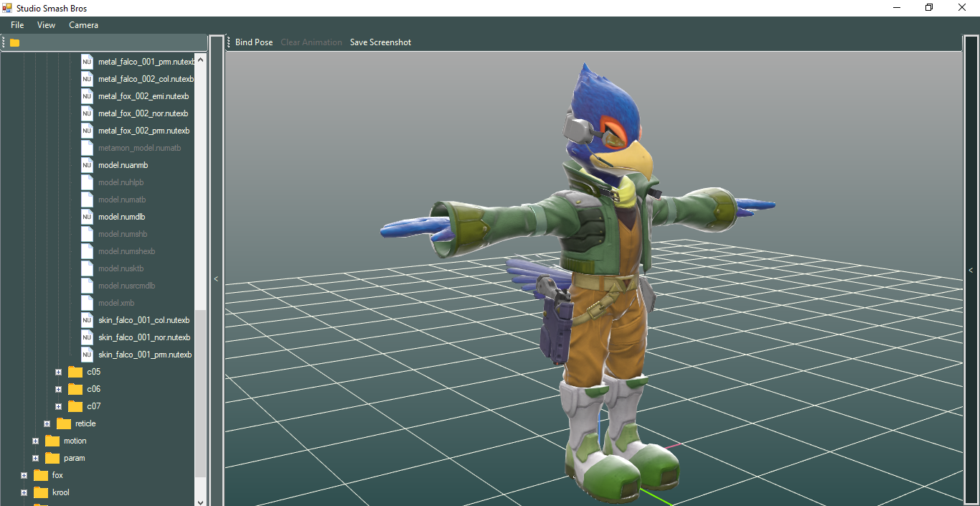Click the param folder label
The height and width of the screenshot is (506, 980).
point(75,458)
